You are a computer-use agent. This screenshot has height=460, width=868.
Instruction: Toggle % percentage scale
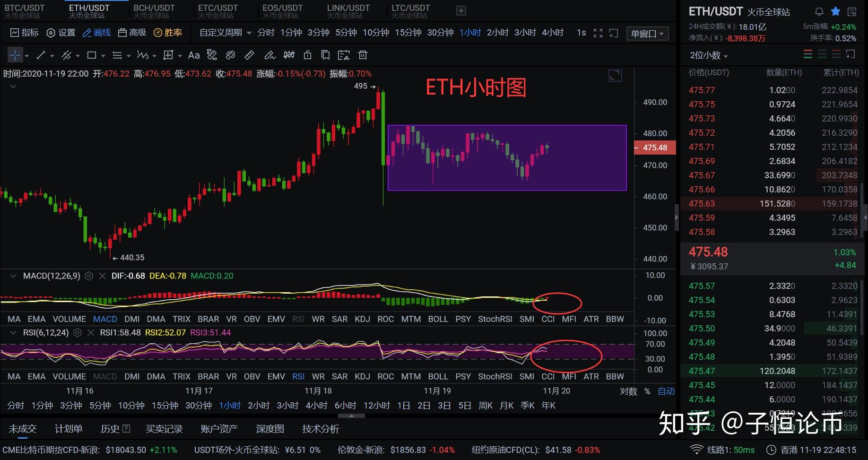pos(647,391)
